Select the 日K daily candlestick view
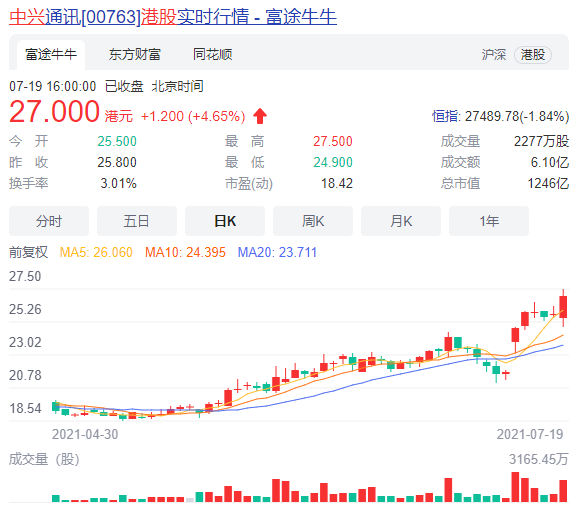This screenshot has height=512, width=586. click(x=225, y=221)
